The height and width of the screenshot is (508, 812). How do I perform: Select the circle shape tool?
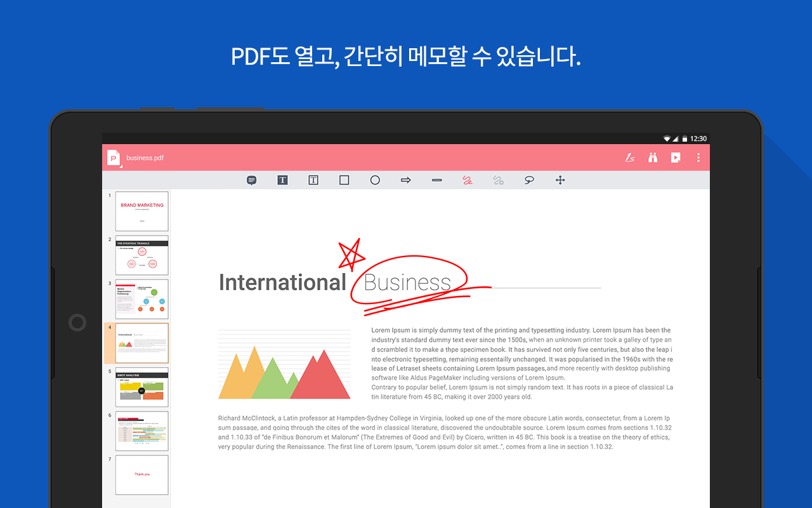tap(375, 180)
